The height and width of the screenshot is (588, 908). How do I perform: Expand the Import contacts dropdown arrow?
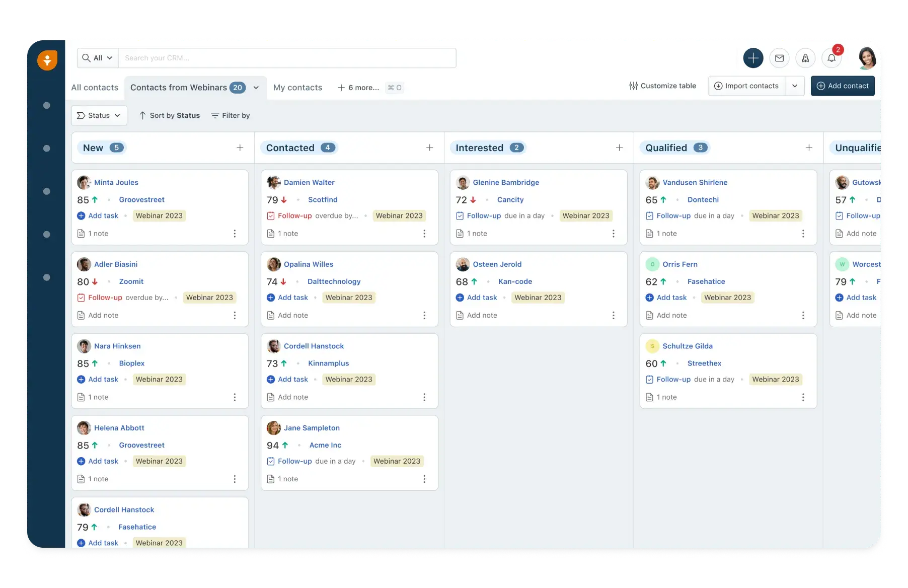click(x=795, y=86)
